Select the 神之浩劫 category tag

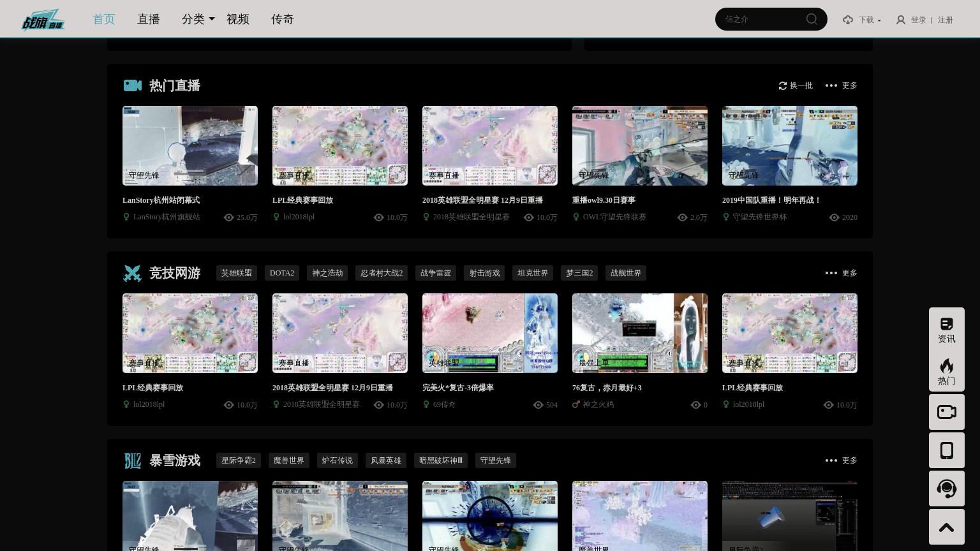pyautogui.click(x=327, y=273)
